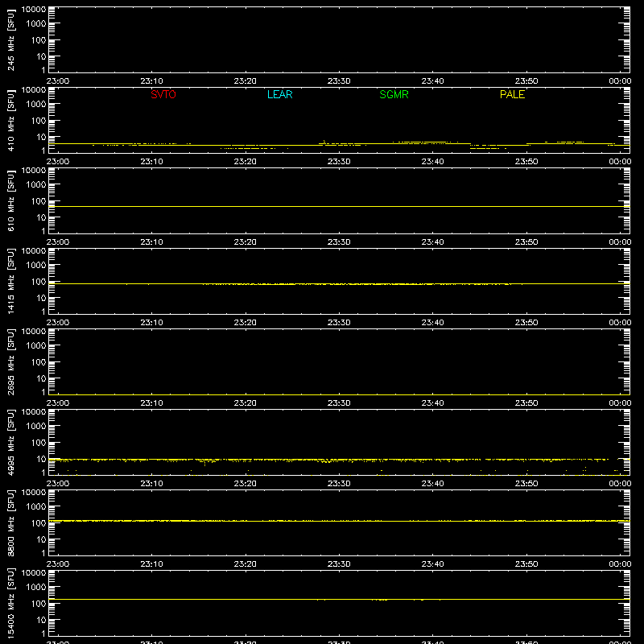Click 23:00 tick below the 245 MHz plot
The width and height of the screenshot is (644, 644).
57,81
